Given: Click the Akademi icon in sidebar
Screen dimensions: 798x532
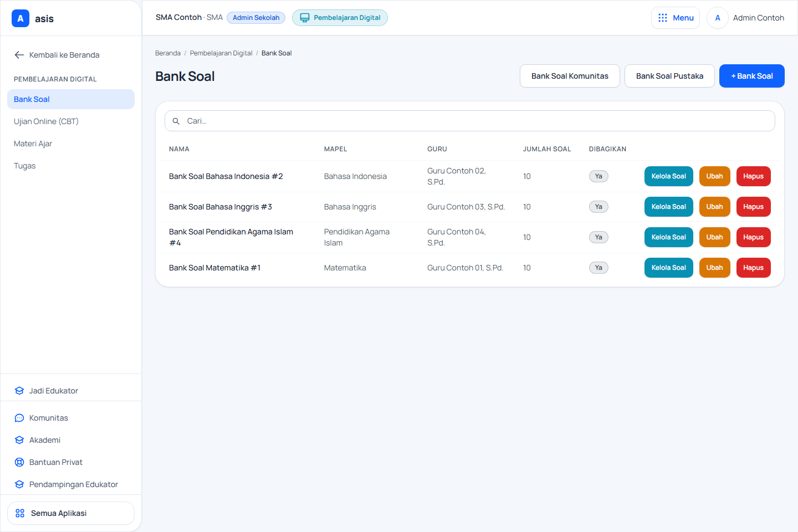Looking at the screenshot, I should 19,440.
